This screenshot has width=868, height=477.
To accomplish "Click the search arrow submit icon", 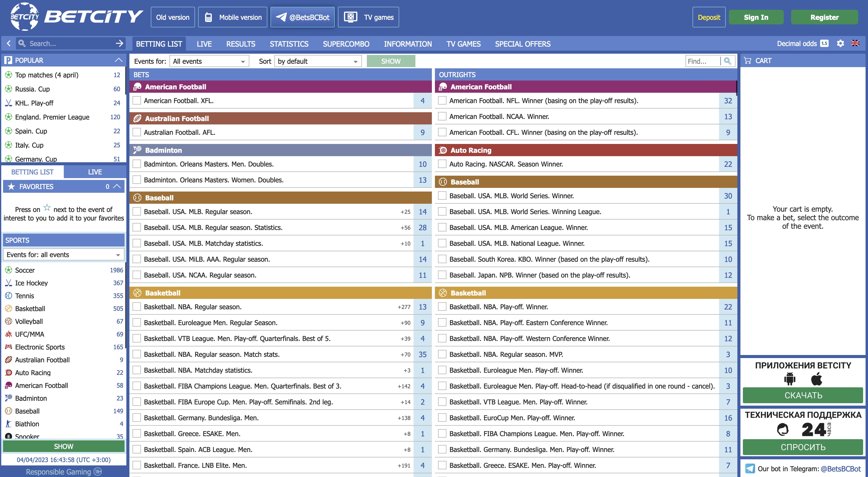I will point(119,43).
